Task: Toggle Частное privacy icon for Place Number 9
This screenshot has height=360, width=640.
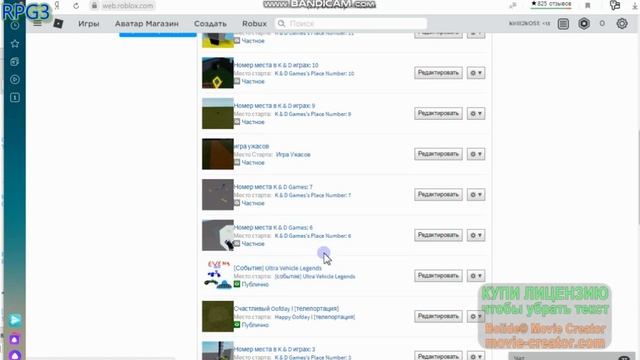Action: pos(237,122)
